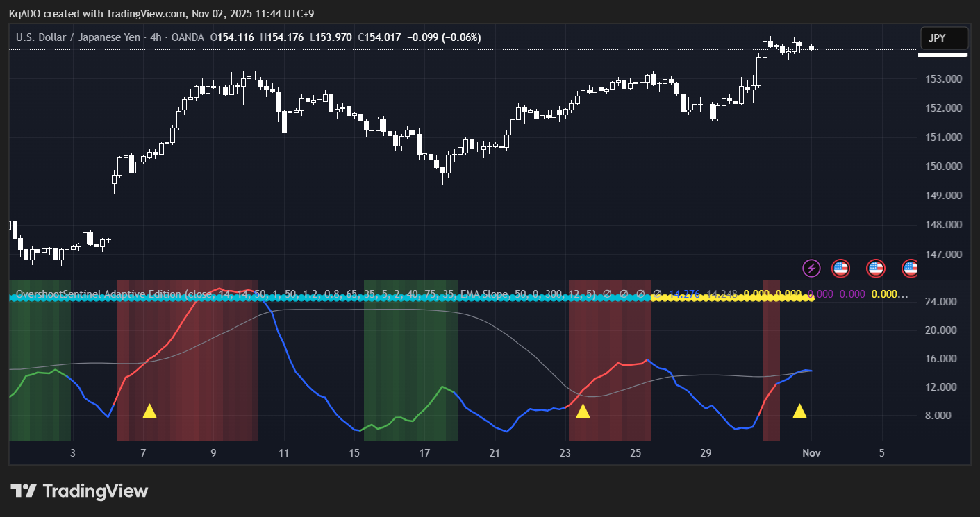Open the JPY currency selector
980x517 pixels.
click(x=943, y=38)
